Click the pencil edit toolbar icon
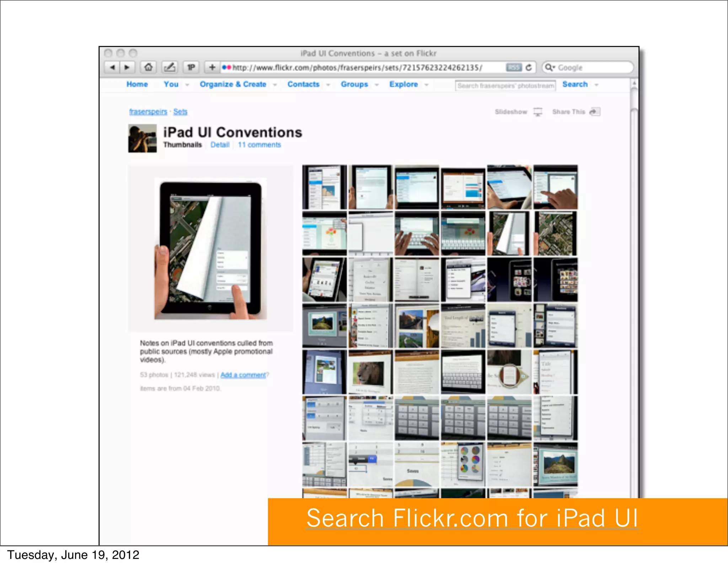The height and width of the screenshot is (566, 728). [x=170, y=67]
